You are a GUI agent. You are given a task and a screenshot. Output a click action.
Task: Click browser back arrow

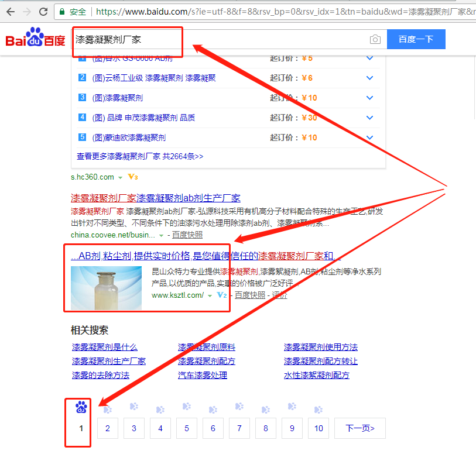click(x=10, y=11)
